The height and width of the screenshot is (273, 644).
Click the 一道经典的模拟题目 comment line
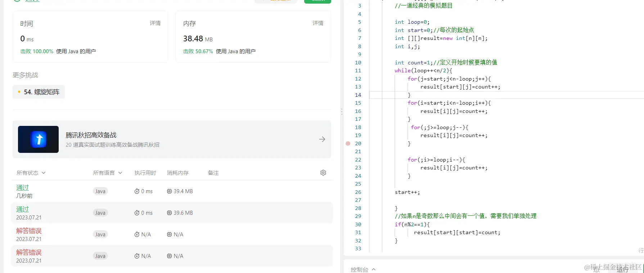(x=424, y=6)
